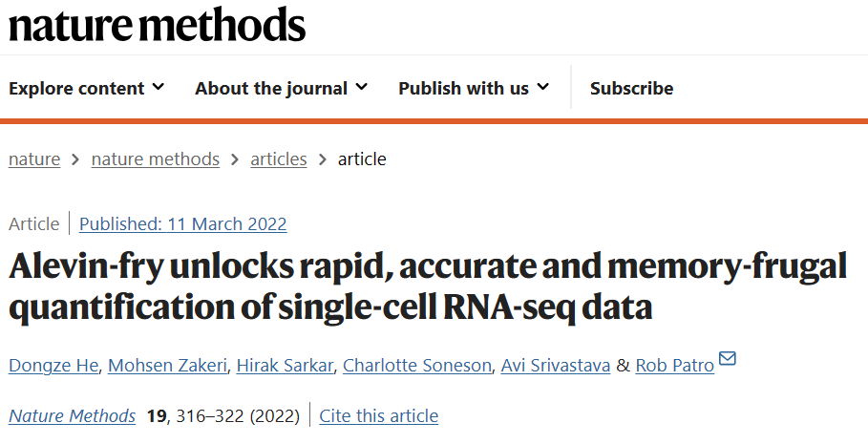This screenshot has height=444, width=868.
Task: Click the email envelope icon beside Rob Patro
Action: click(x=727, y=359)
